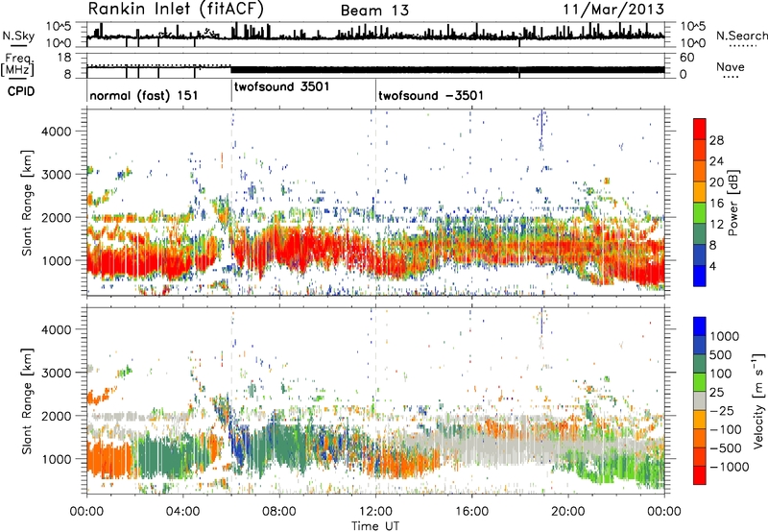Click the 'Velocity [m s⁻¹]' colorbar title
Screen dimensions: 768x532
click(758, 400)
